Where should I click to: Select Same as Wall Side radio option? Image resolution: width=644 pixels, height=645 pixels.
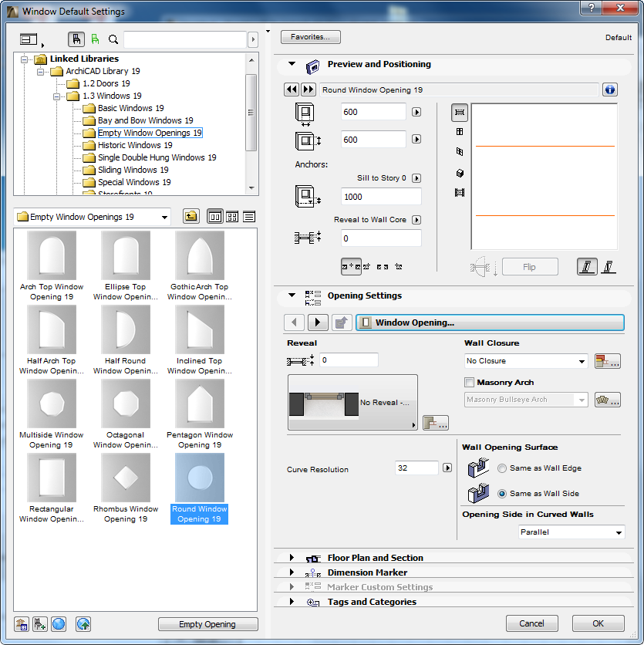502,494
